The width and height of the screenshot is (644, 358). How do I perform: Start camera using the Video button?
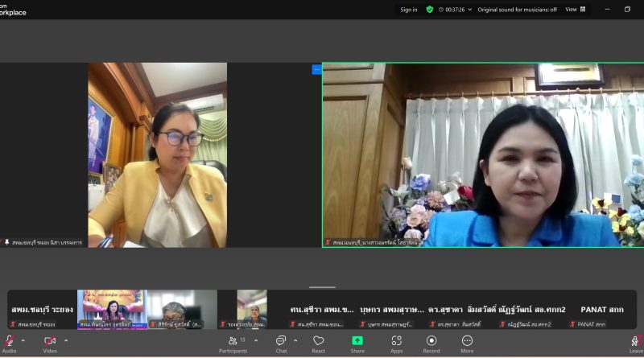coord(50,341)
